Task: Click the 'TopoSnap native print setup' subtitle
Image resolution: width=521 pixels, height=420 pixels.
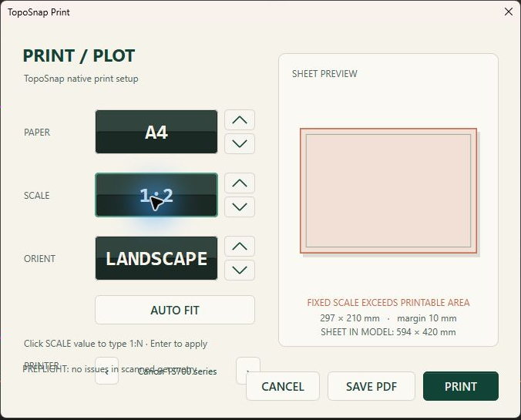Action: coord(81,79)
